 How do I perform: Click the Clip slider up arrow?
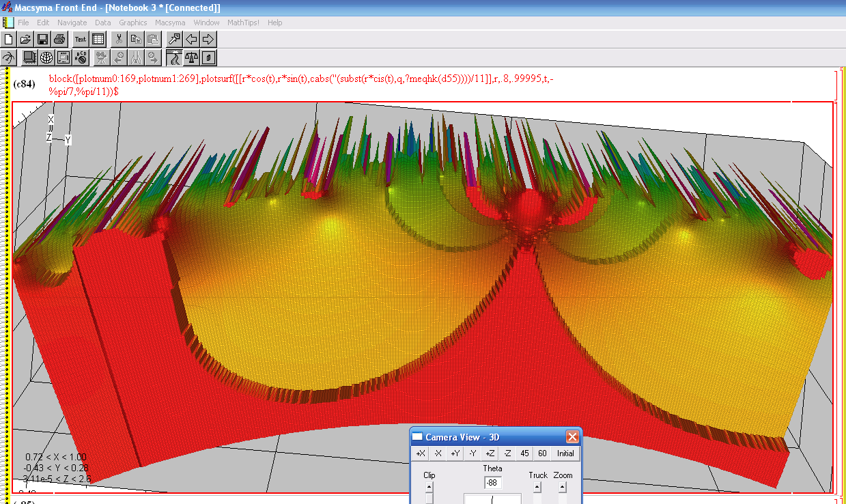click(x=429, y=488)
